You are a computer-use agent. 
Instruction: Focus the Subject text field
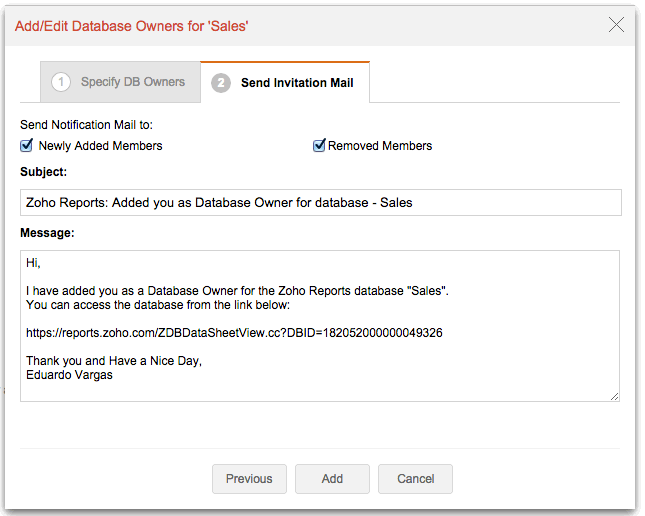pos(320,202)
